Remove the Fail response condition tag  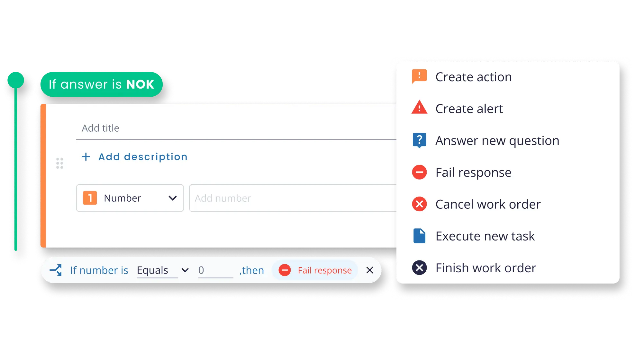[368, 270]
